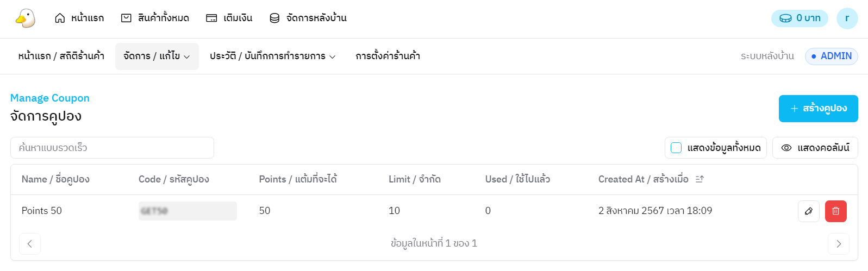Click the sort icon beside Created At
The height and width of the screenshot is (271, 868).
[700, 179]
